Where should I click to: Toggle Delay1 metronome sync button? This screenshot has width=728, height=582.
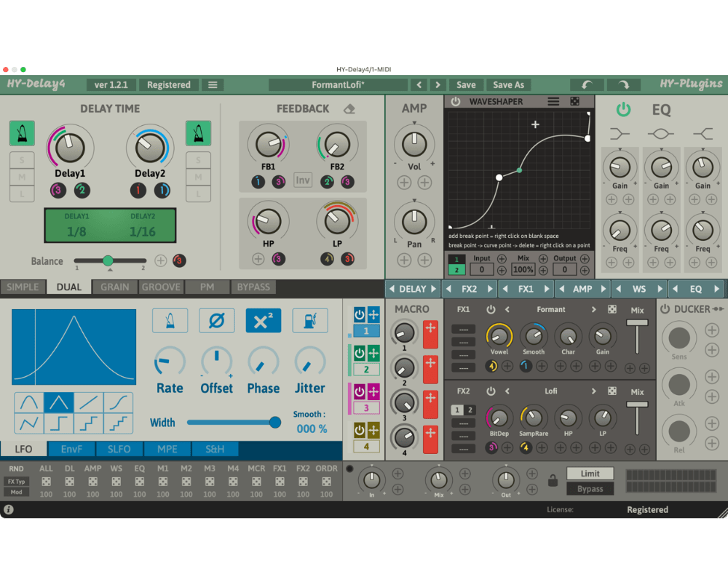point(22,133)
